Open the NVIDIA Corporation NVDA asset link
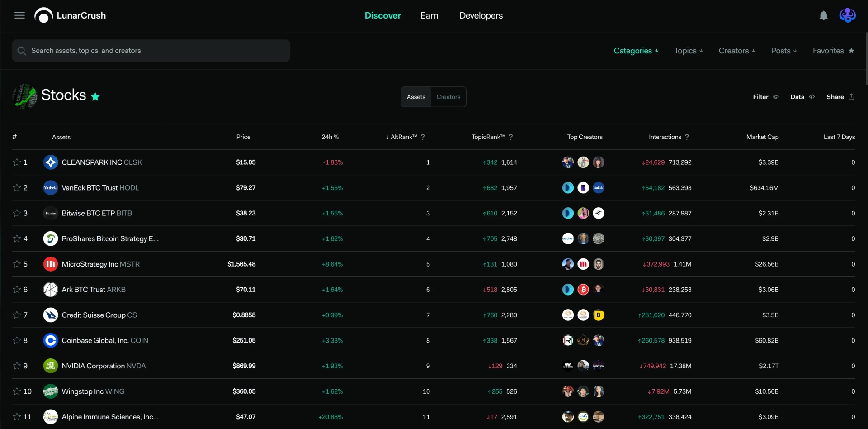This screenshot has height=429, width=868. 104,366
